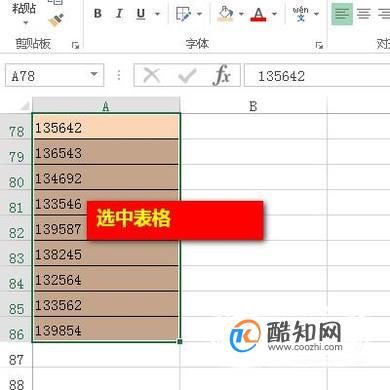Select center alignment button
Screen dimensions: 390x390
(x=364, y=14)
